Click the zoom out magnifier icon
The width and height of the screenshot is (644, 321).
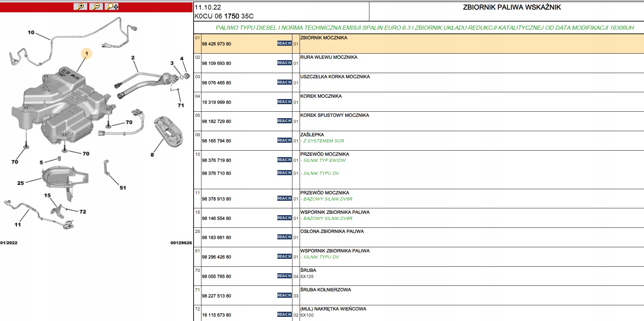click(x=96, y=6)
